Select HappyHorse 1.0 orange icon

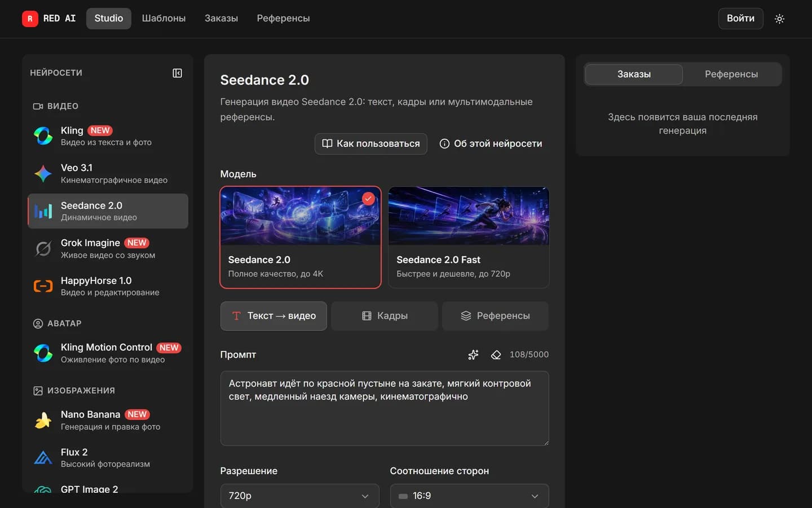(x=43, y=286)
